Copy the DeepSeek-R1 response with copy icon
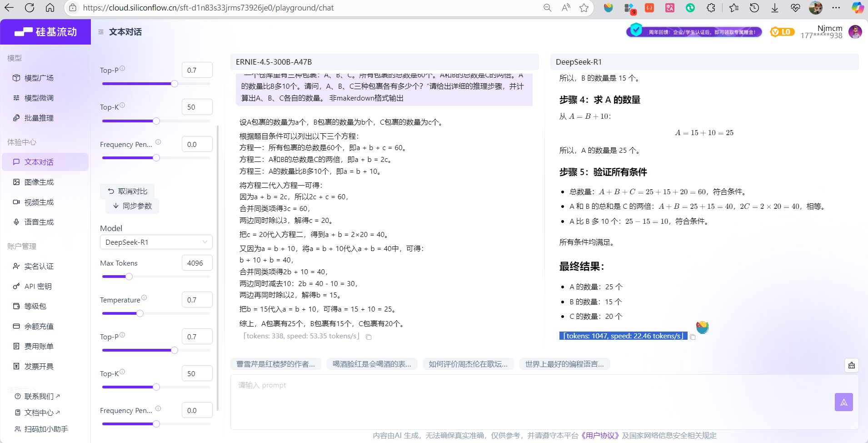This screenshot has height=443, width=868. (x=693, y=337)
